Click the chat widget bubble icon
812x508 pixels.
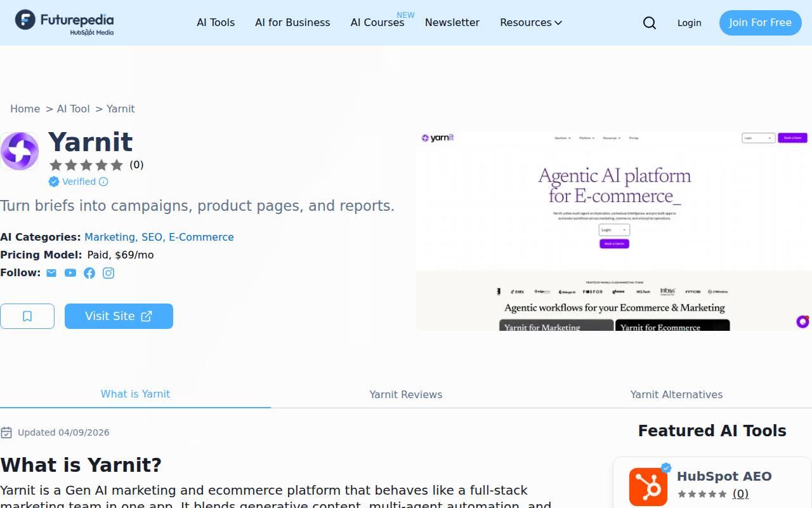coord(802,322)
